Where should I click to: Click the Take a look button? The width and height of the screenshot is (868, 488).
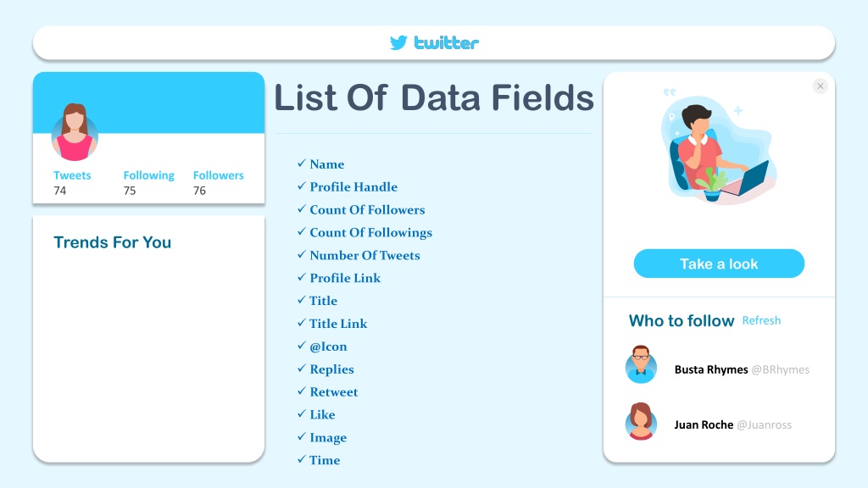point(719,263)
